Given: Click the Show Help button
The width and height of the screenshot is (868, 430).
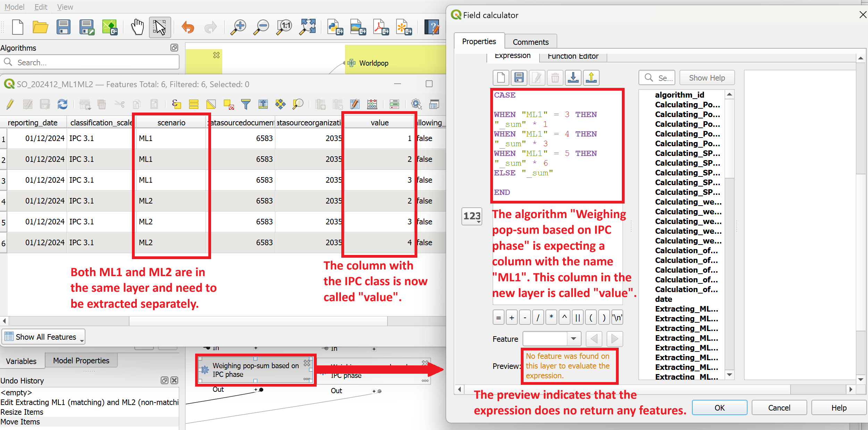Looking at the screenshot, I should click(707, 77).
